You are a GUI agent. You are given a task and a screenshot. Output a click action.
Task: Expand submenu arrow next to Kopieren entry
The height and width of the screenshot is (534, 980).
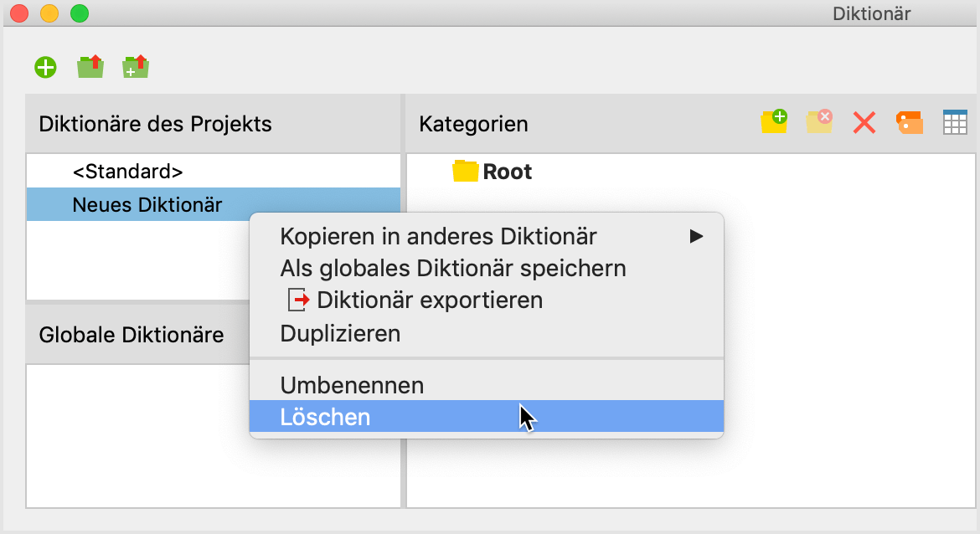[696, 237]
